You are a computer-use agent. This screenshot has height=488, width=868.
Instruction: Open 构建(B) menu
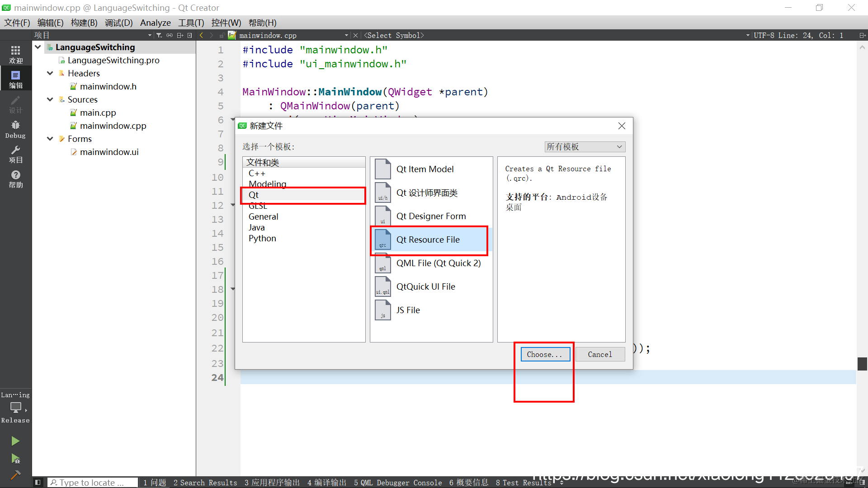(84, 23)
